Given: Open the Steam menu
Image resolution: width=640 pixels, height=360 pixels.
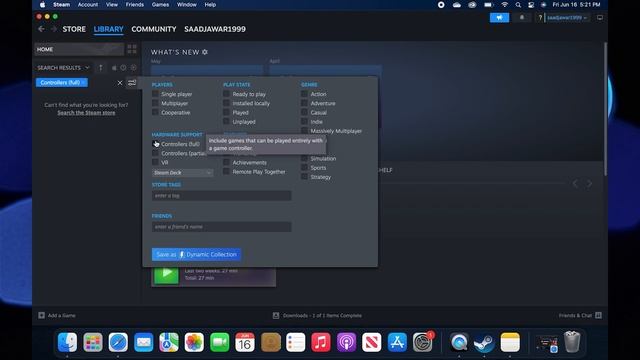Looking at the screenshot, I should (x=62, y=5).
